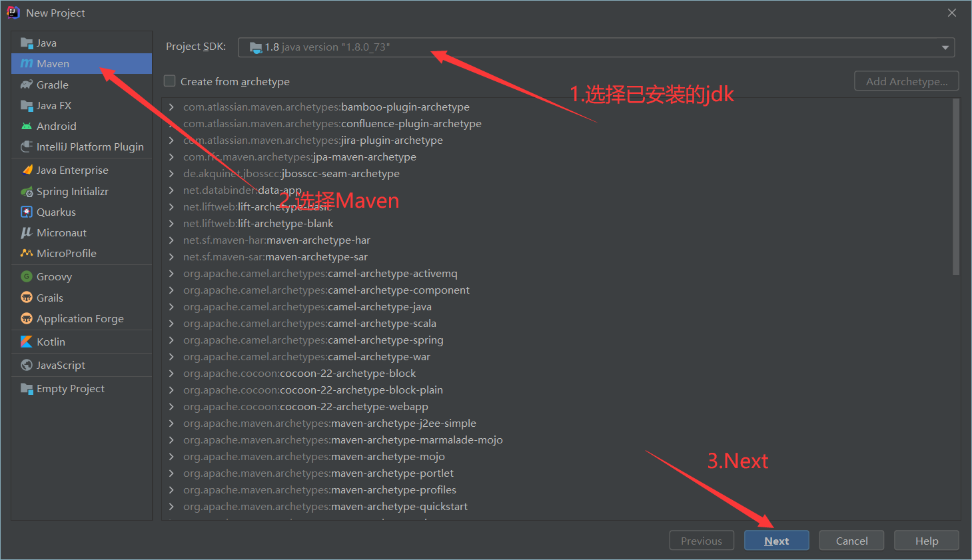972x560 pixels.
Task: Expand bamboo-plugin-archetype entry
Action: 171,107
